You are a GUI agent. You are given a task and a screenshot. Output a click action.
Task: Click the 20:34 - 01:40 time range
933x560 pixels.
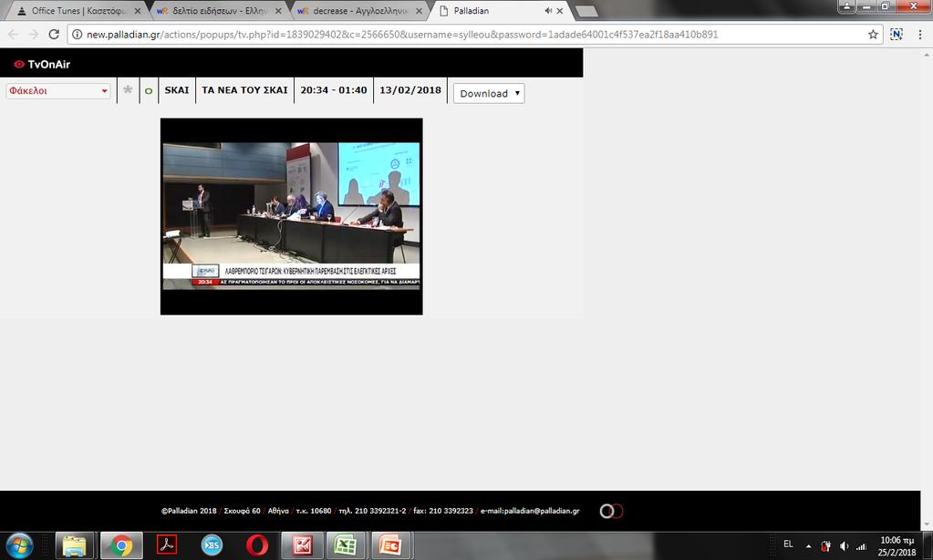coord(333,90)
